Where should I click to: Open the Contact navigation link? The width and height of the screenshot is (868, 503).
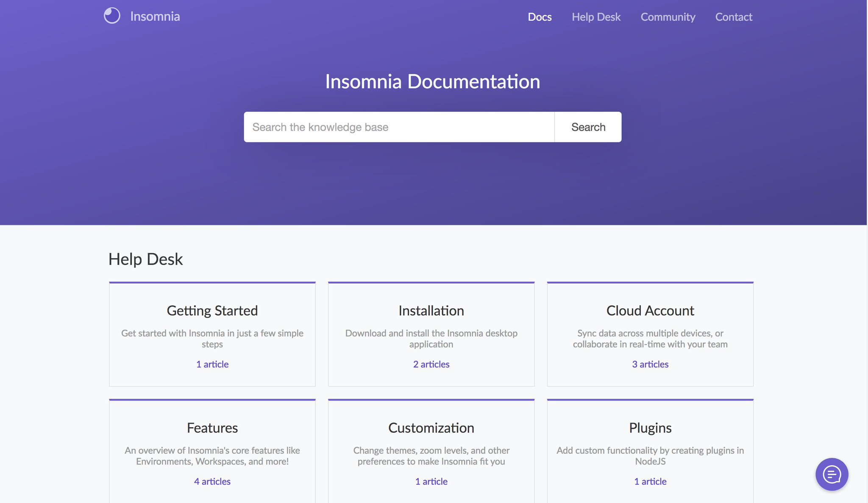[x=734, y=17]
